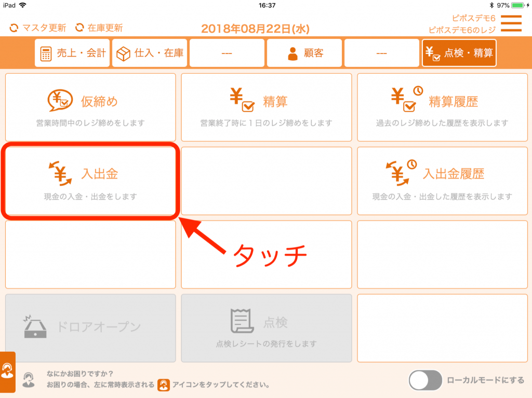Image resolution: width=532 pixels, height=398 pixels.
Task: Click 現金の入金・出金をします description
Action: point(90,197)
